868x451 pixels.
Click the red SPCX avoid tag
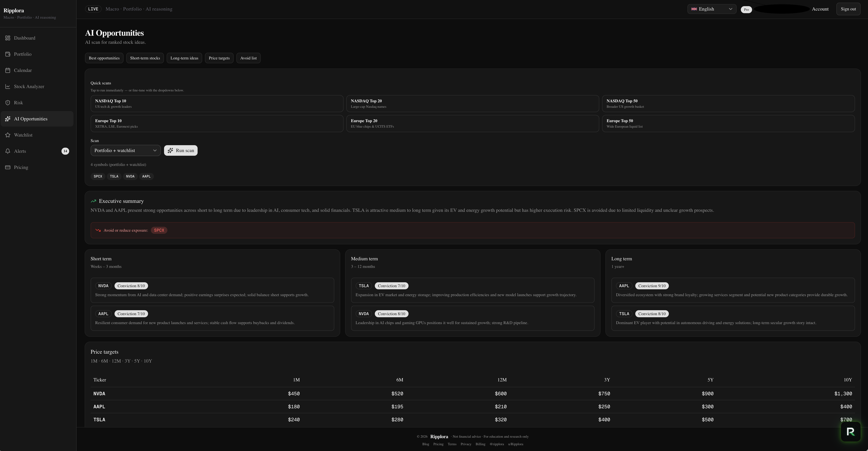[159, 230]
